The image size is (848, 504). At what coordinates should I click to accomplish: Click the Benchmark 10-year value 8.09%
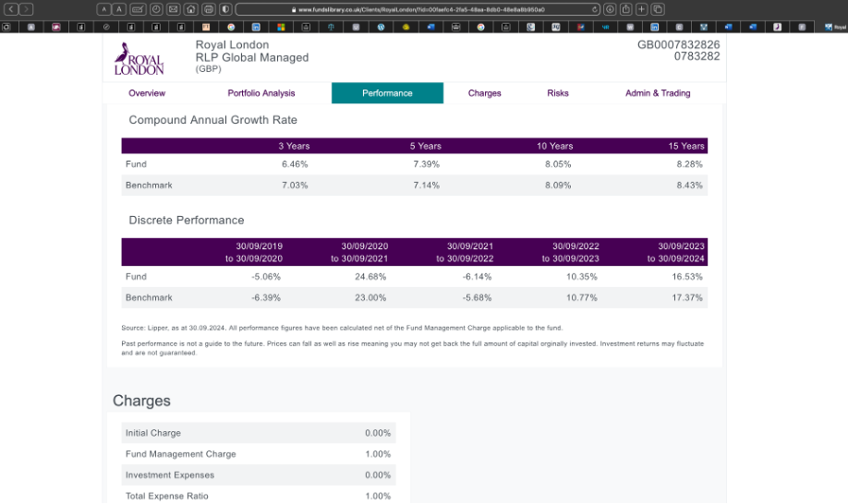(558, 186)
